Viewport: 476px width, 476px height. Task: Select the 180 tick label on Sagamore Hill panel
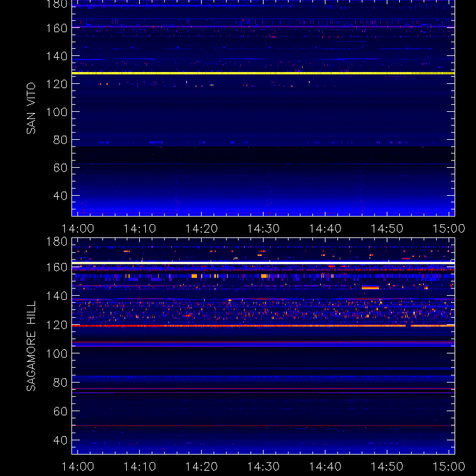click(57, 242)
